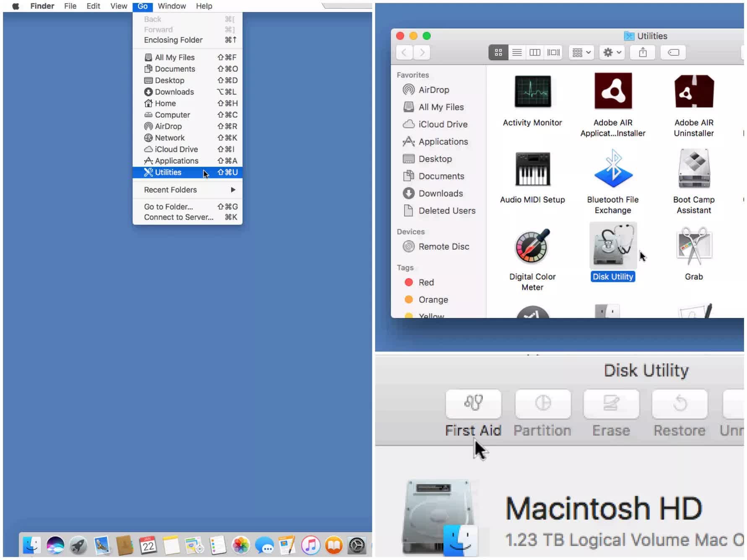Screen dimensions: 747x560
Task: Select All My Files in sidebar
Action: [438, 107]
